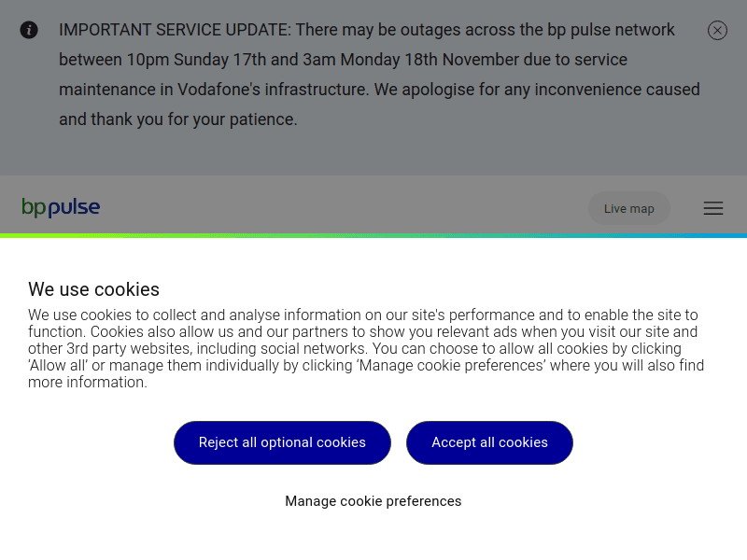
Task: Click the info icon in the banner
Action: click(x=29, y=30)
